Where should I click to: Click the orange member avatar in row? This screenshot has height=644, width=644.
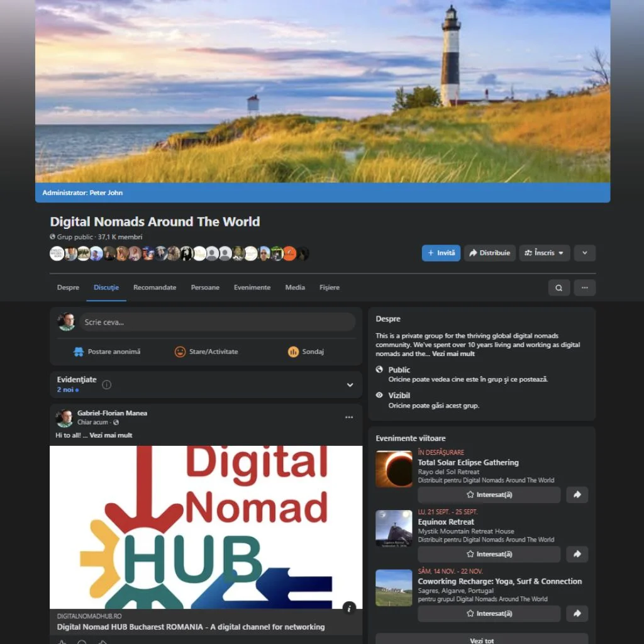click(x=289, y=253)
